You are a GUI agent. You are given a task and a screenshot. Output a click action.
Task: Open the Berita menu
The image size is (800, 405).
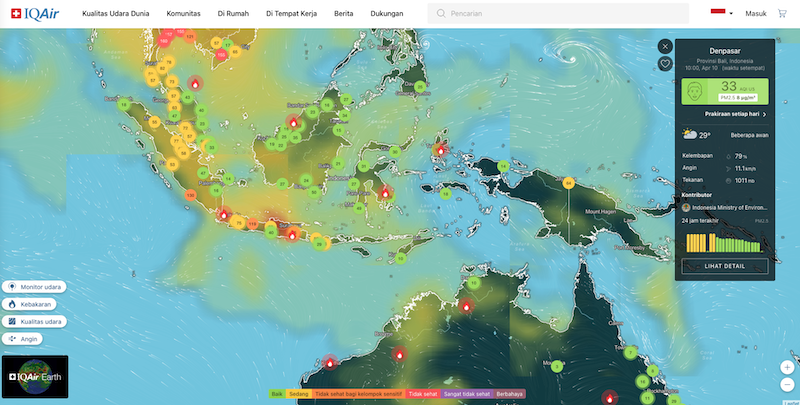click(343, 14)
